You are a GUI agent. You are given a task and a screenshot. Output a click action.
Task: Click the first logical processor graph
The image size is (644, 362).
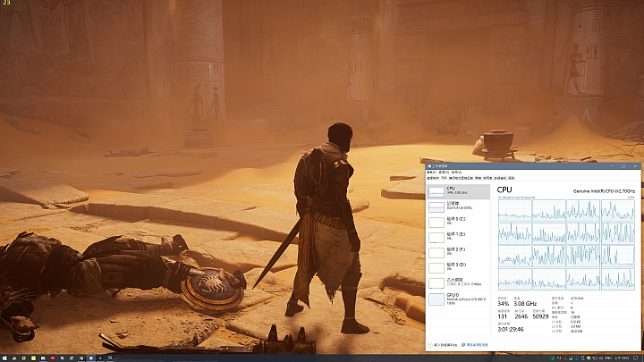pos(514,210)
